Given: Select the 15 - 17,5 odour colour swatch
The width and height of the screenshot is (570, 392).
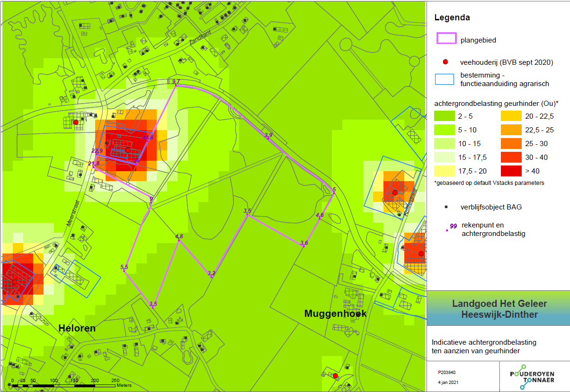Looking at the screenshot, I should [445, 157].
